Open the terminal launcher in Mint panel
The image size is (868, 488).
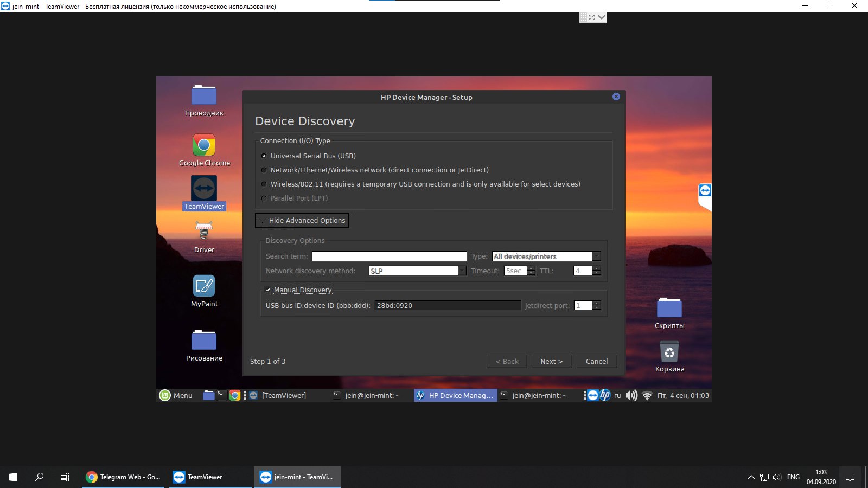tap(221, 395)
